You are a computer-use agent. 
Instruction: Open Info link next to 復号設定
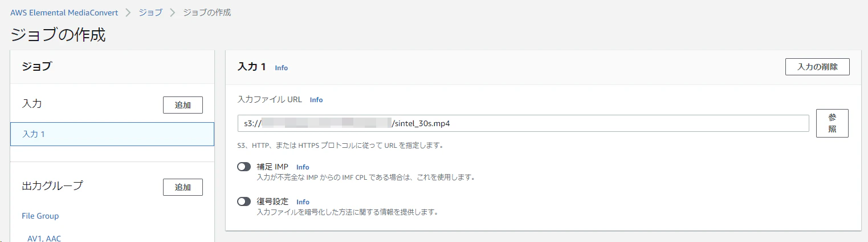tap(303, 202)
